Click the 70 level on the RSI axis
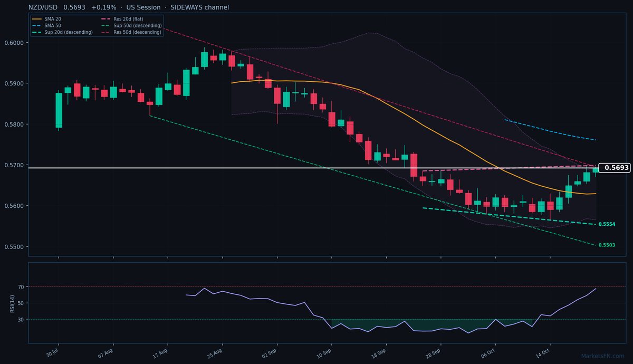Screen dimensions: 633x364 click(22, 287)
